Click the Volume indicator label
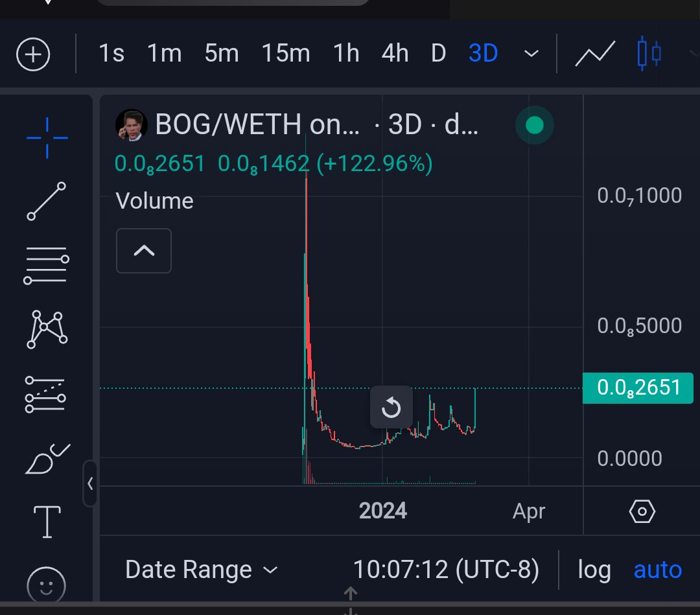Screen dimensions: 700x615 click(x=154, y=201)
